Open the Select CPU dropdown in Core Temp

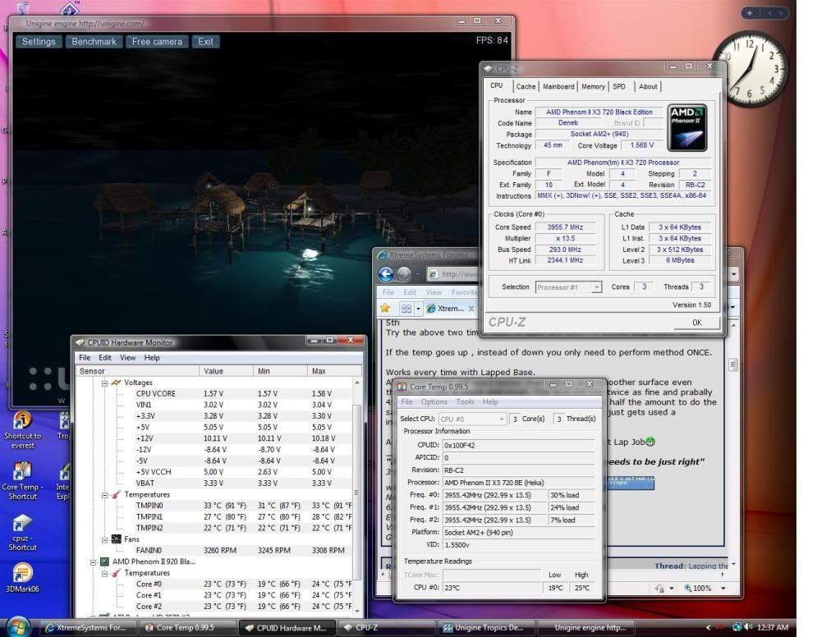472,419
